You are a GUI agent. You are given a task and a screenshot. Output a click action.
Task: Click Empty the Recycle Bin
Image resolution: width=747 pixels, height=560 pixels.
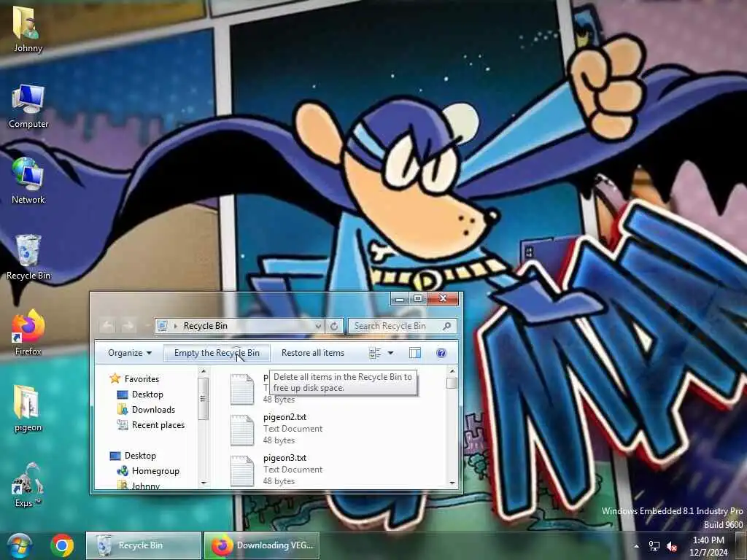pyautogui.click(x=217, y=353)
